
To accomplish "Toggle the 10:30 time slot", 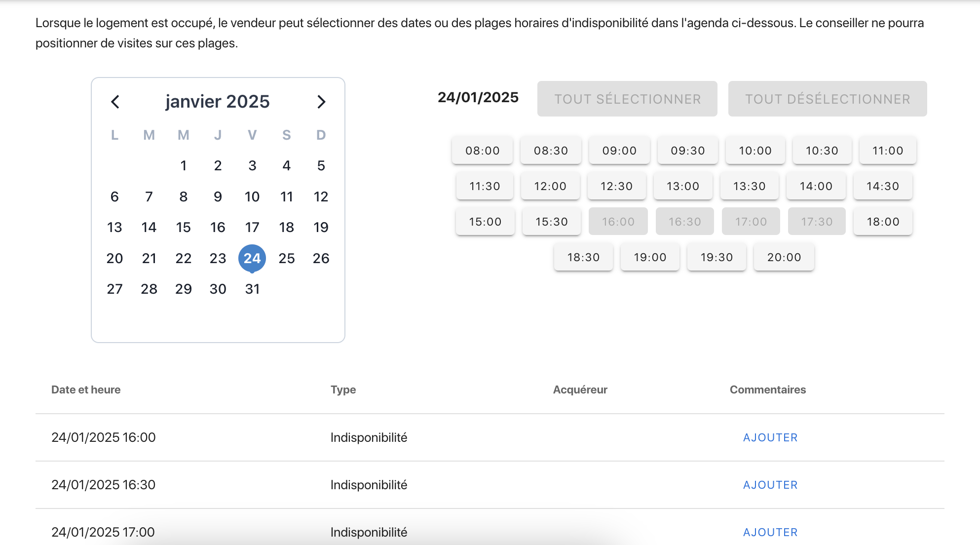I will click(x=822, y=151).
